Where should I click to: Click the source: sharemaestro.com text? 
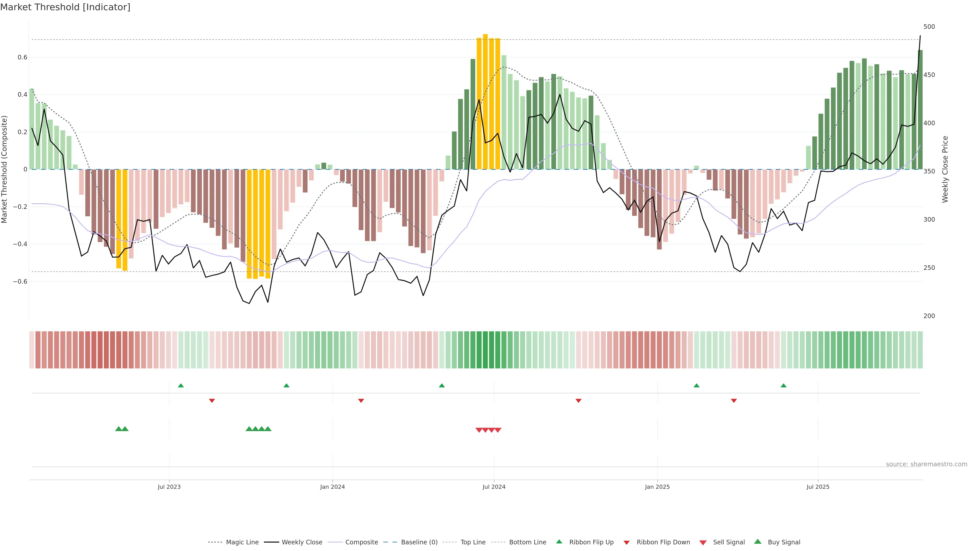926,464
